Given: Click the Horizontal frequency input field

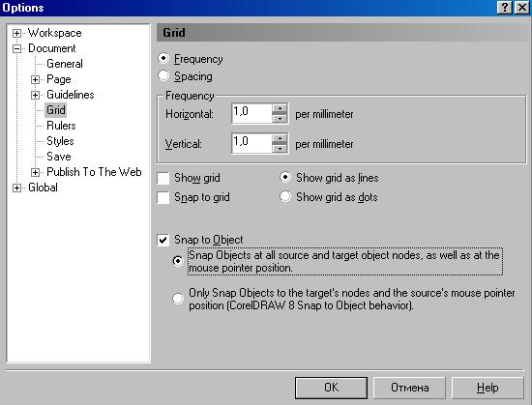Looking at the screenshot, I should 251,113.
